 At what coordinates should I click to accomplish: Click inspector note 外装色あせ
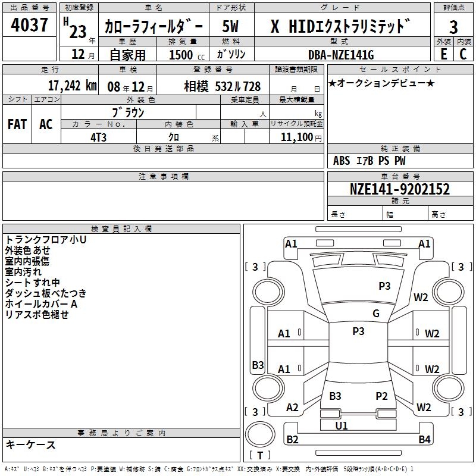tap(27, 250)
